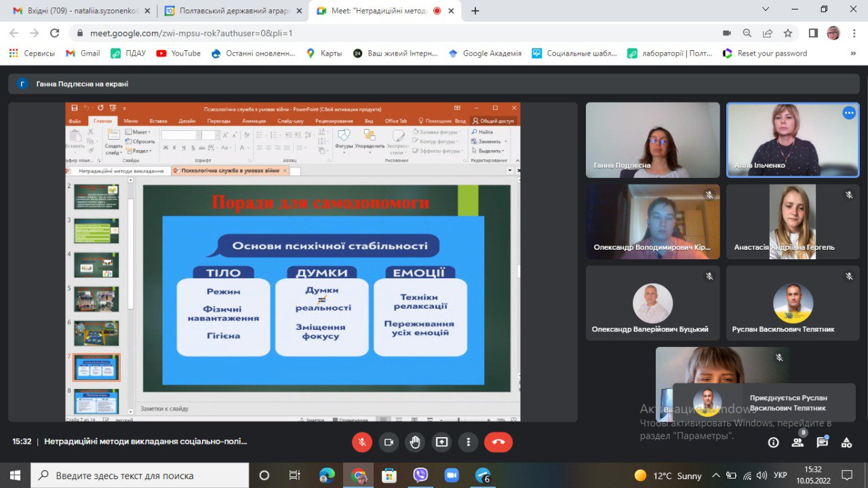868x488 pixels.
Task: Open Task View on the taskbar
Action: pyautogui.click(x=294, y=475)
